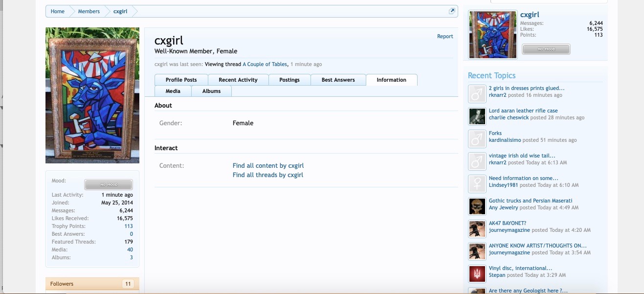The image size is (644, 294).
Task: Switch to Profile Posts tab
Action: pyautogui.click(x=181, y=80)
